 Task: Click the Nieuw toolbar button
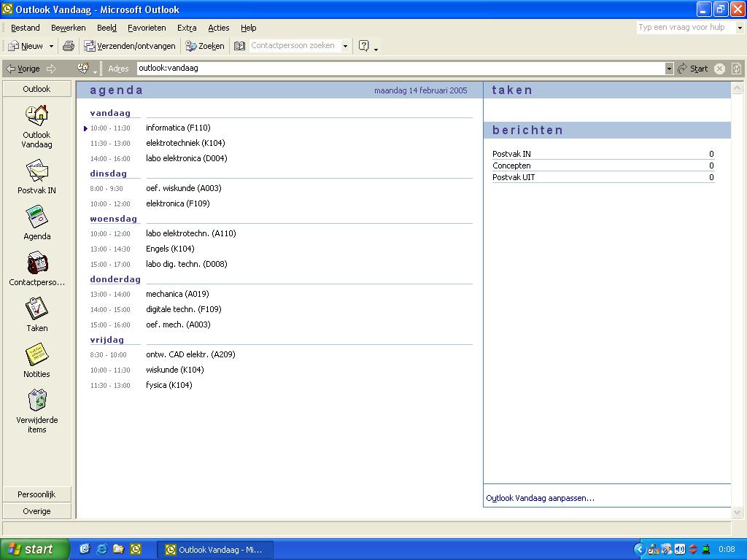(x=26, y=46)
